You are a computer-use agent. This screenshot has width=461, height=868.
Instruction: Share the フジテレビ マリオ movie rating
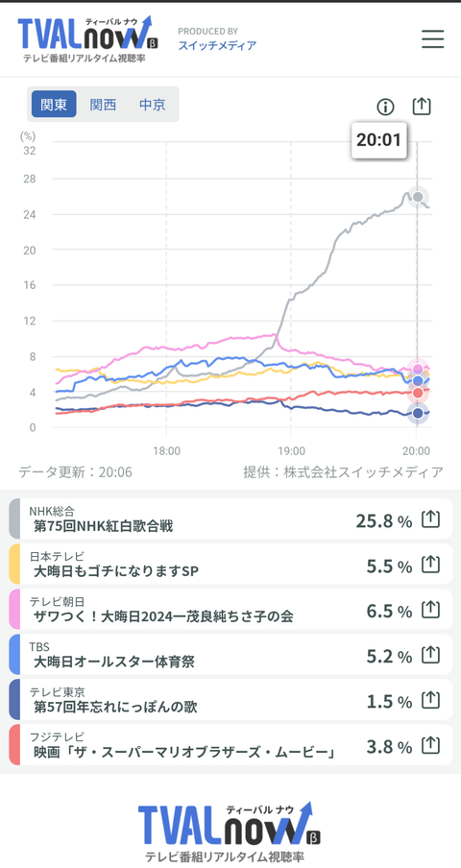click(x=430, y=745)
